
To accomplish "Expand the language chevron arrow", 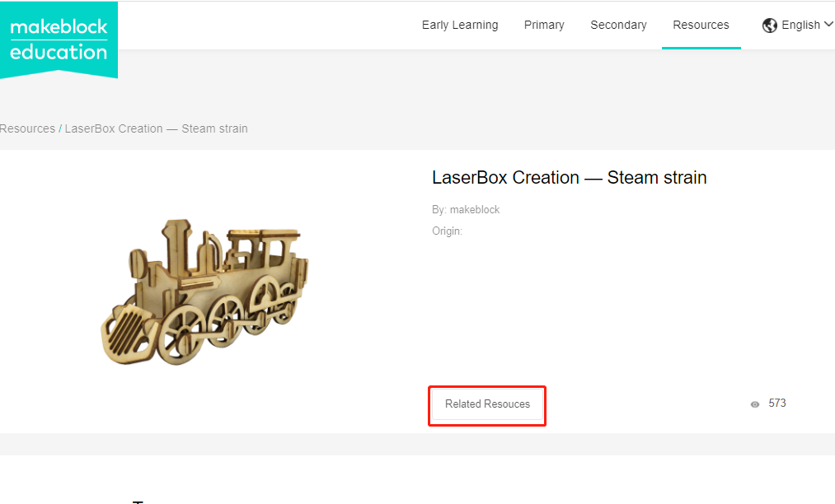I will click(828, 25).
